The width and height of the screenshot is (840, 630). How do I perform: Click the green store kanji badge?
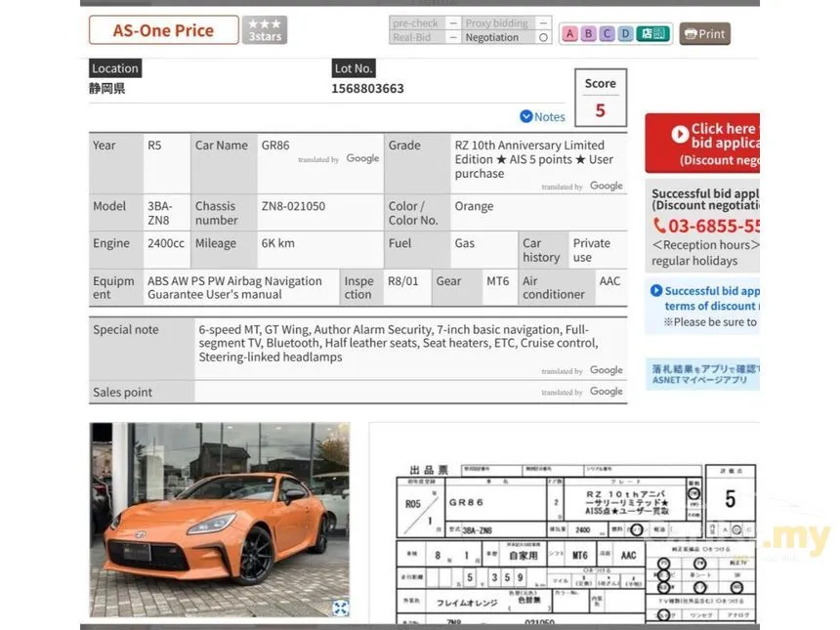[652, 34]
